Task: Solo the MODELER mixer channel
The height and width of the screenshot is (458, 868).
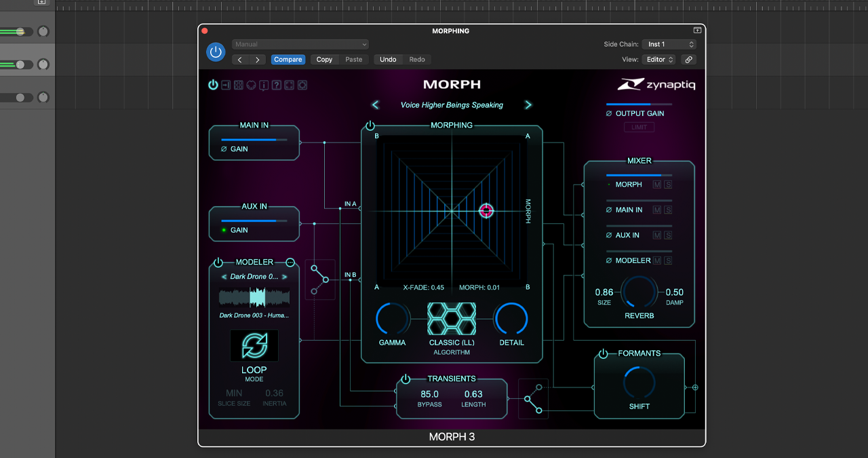Action: point(668,261)
